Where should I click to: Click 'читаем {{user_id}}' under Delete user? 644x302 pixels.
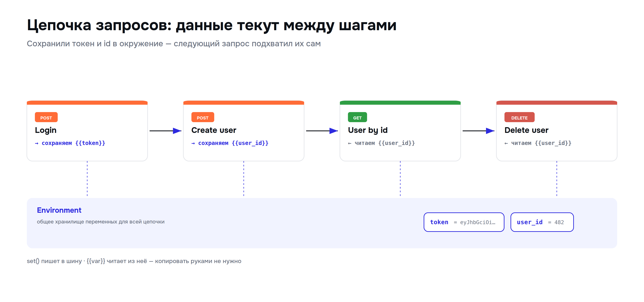(x=538, y=143)
